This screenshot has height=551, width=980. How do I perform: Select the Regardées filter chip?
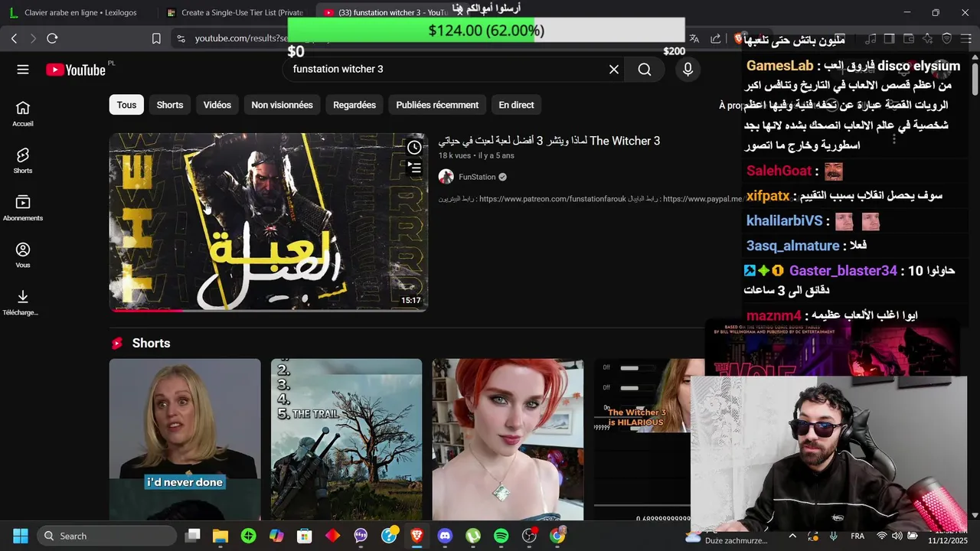(x=354, y=105)
